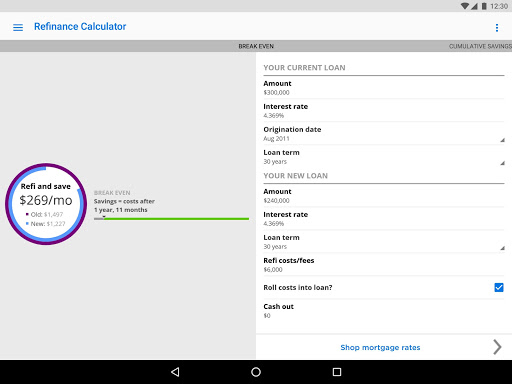
Task: Edit the Cash out amount field
Action: click(x=384, y=311)
